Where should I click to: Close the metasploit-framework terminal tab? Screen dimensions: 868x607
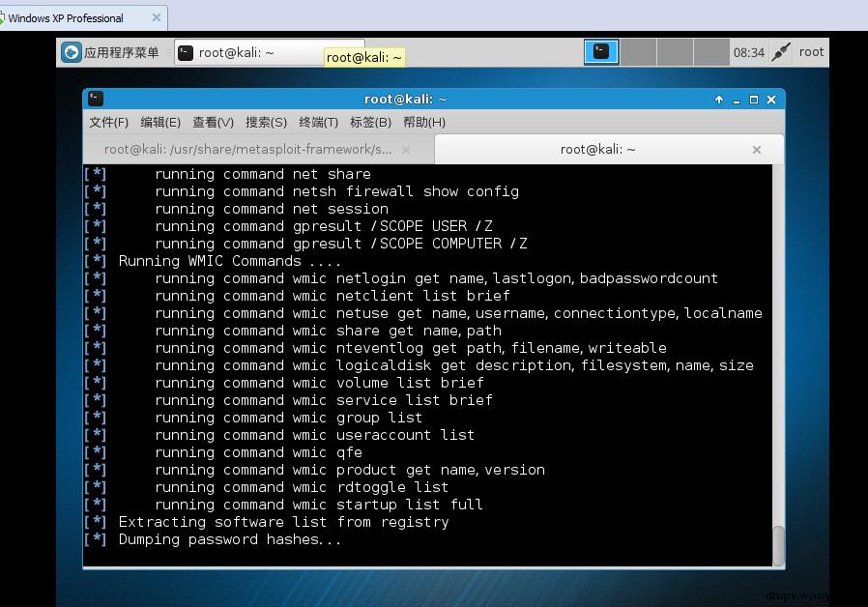click(x=406, y=149)
